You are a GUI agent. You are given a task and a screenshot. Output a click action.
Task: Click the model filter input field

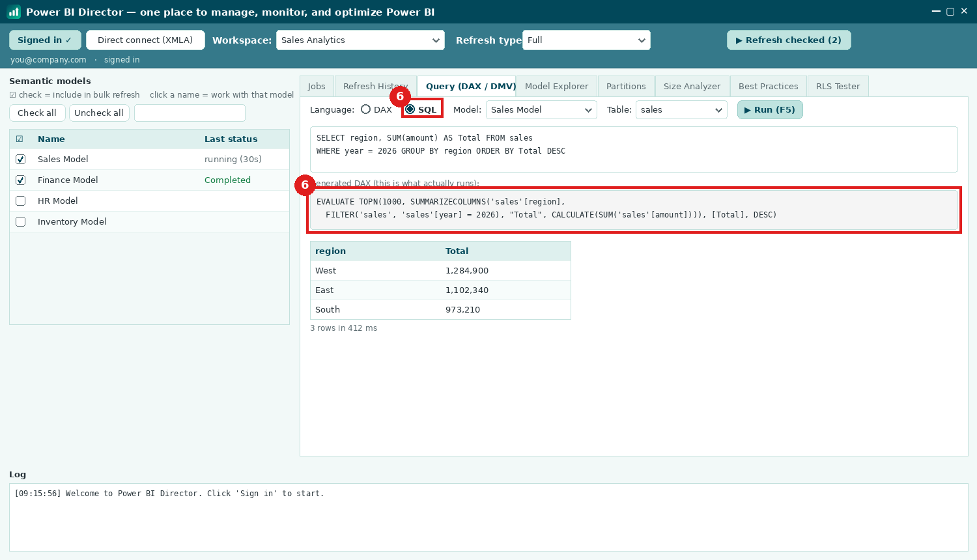coord(190,113)
